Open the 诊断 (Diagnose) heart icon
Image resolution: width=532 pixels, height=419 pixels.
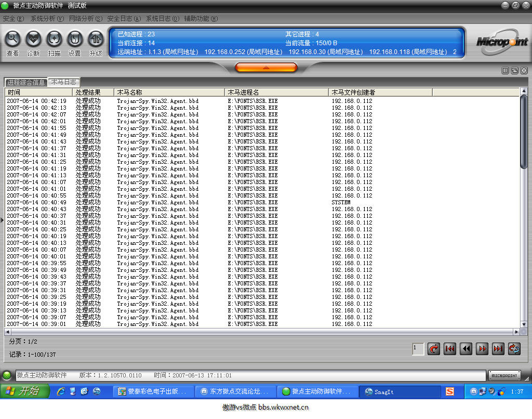pyautogui.click(x=33, y=40)
